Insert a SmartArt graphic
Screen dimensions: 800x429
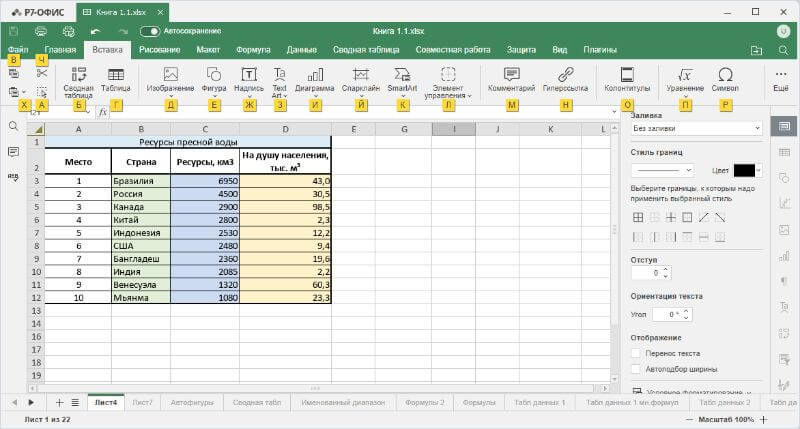(x=402, y=81)
